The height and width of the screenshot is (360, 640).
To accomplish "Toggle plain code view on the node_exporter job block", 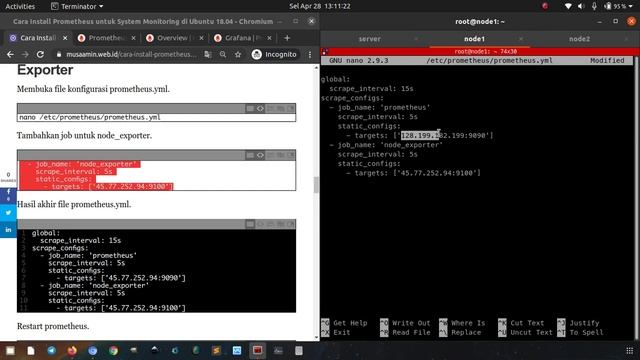I will [x=260, y=155].
